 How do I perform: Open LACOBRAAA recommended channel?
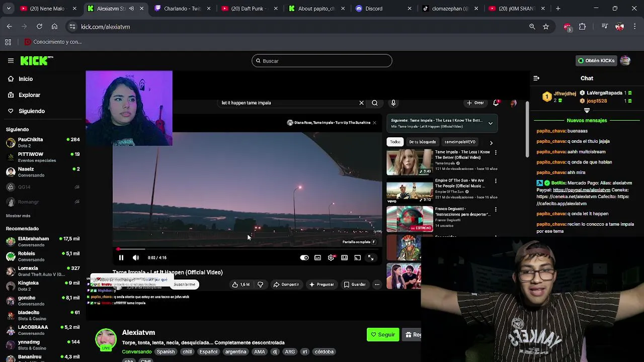tap(43, 330)
